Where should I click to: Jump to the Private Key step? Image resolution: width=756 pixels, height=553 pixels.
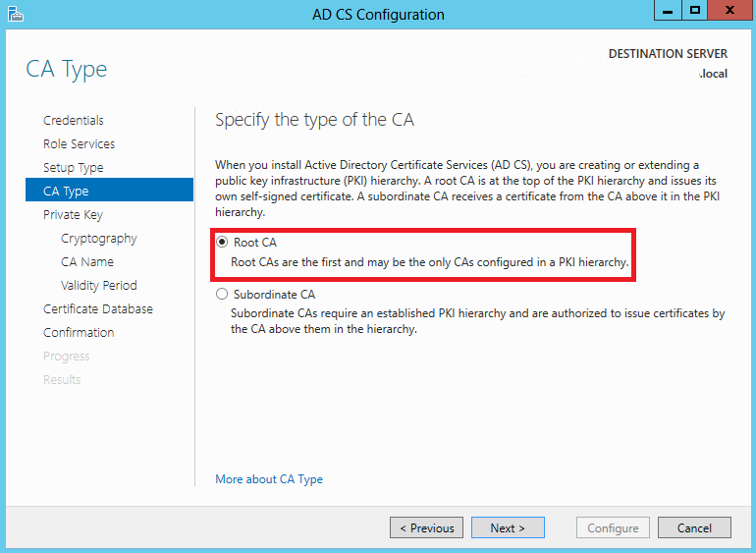[73, 215]
